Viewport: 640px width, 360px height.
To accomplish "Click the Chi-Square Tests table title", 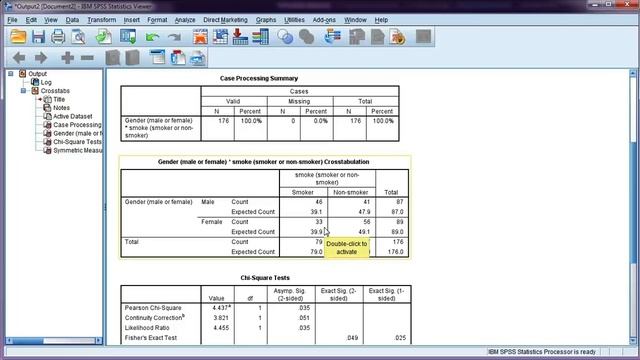I will 265,278.
